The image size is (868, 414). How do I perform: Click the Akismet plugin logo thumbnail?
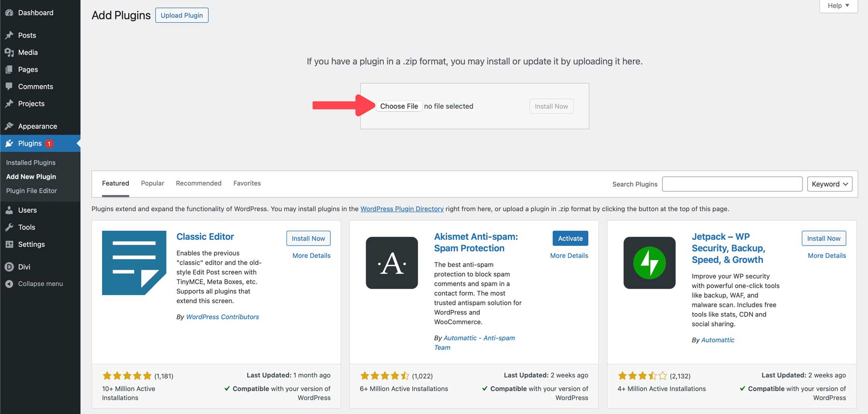click(392, 263)
